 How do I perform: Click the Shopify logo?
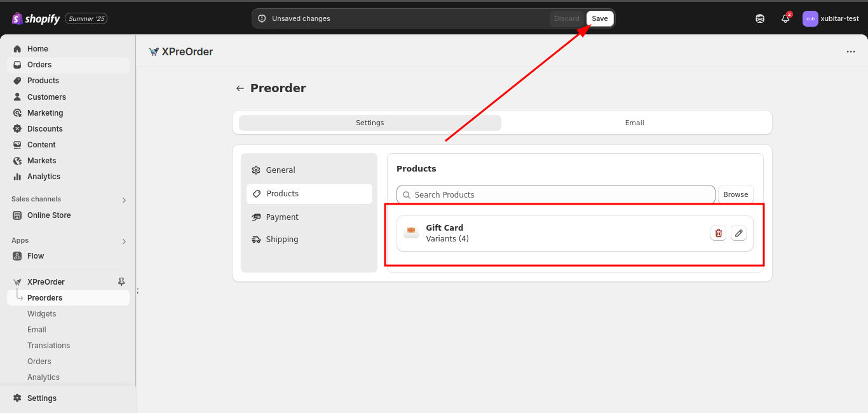click(x=36, y=18)
